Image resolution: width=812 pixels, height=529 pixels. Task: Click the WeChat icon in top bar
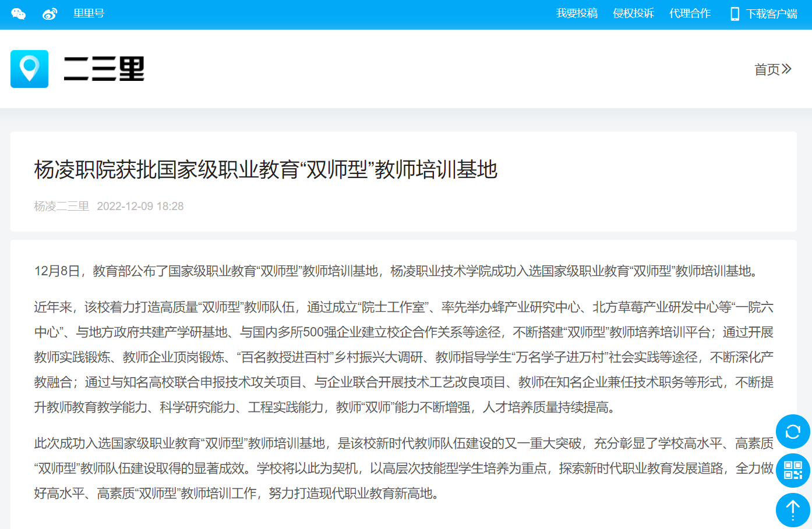(19, 14)
